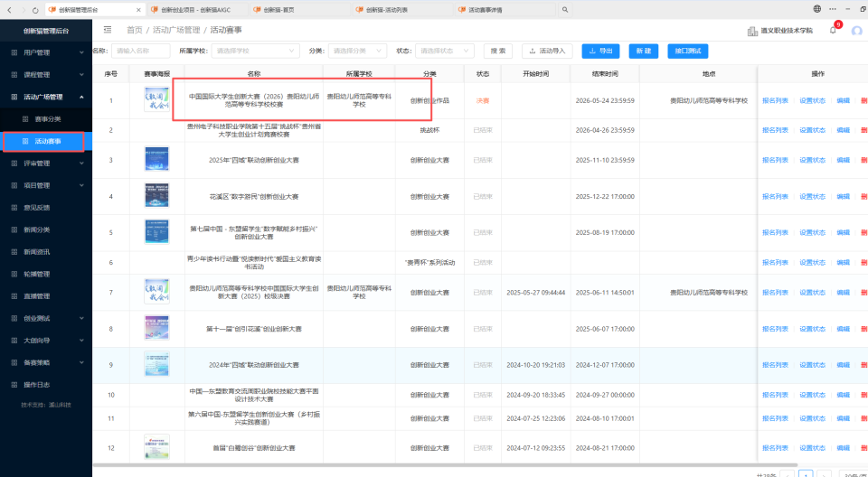Open 报名列表 link for row 1
Screen dimensions: 868x477
[x=775, y=100]
